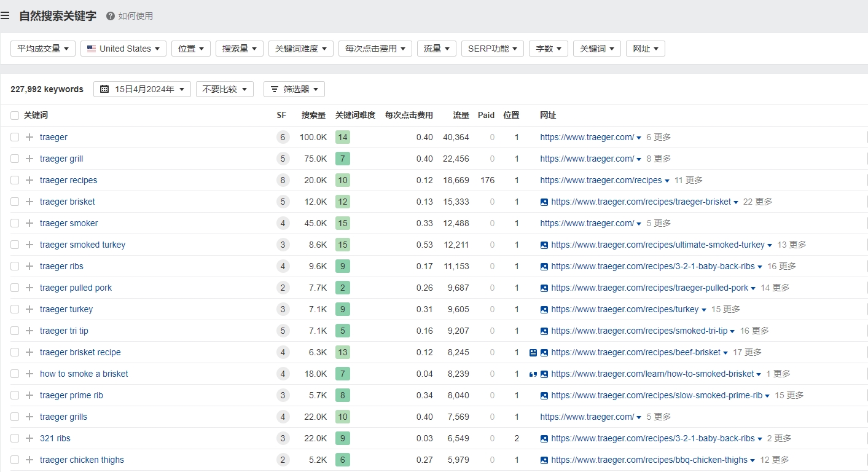Open the 位置 filter dropdown
This screenshot has width=868, height=472.
click(191, 49)
